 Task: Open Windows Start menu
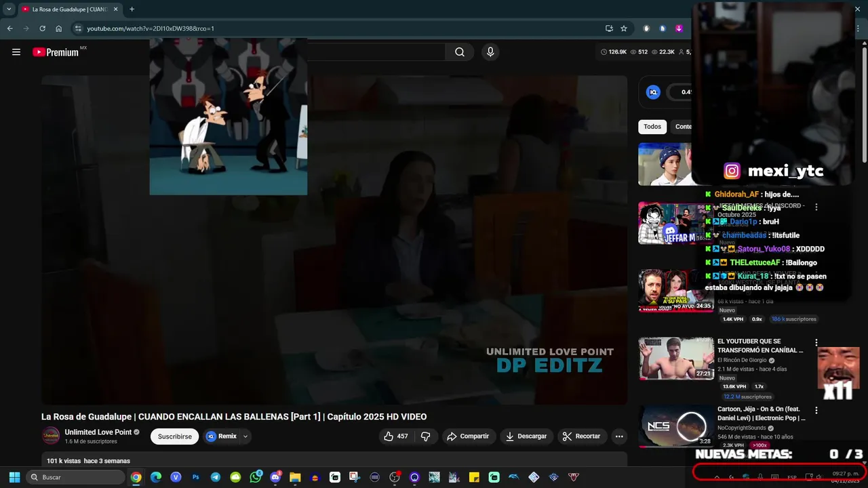point(14,477)
